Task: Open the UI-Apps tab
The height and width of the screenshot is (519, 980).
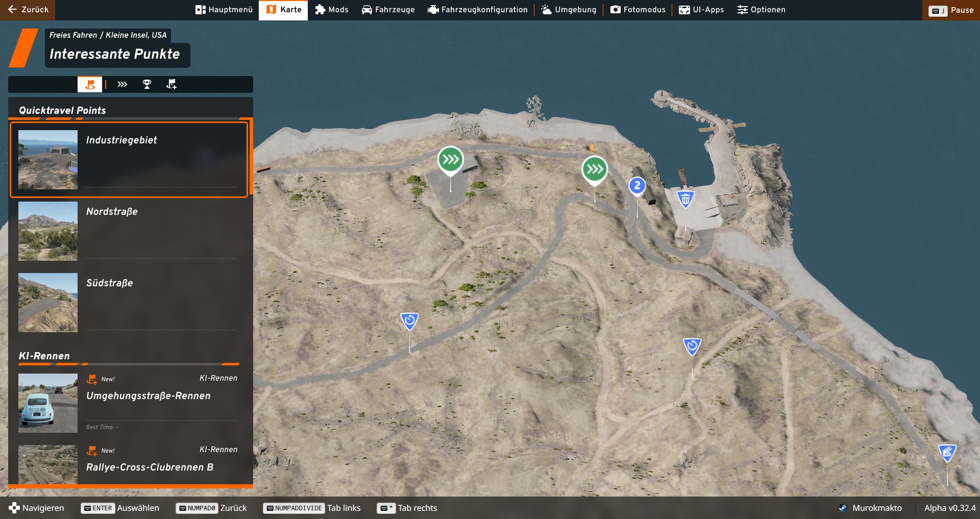Action: pos(701,10)
